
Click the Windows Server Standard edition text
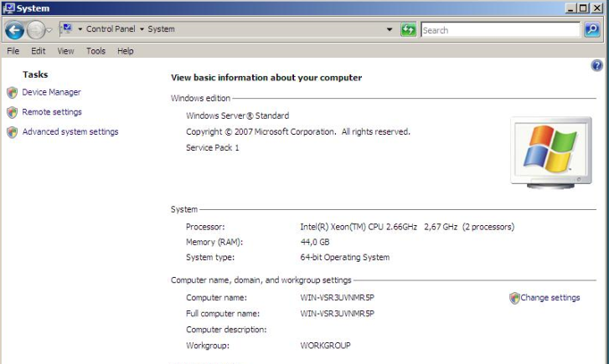237,115
